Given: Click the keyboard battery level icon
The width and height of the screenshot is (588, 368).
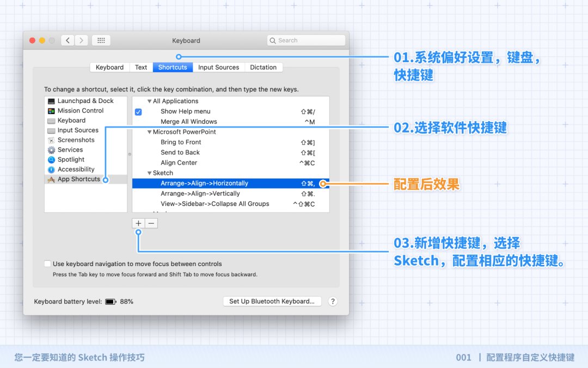Looking at the screenshot, I should click(x=111, y=301).
